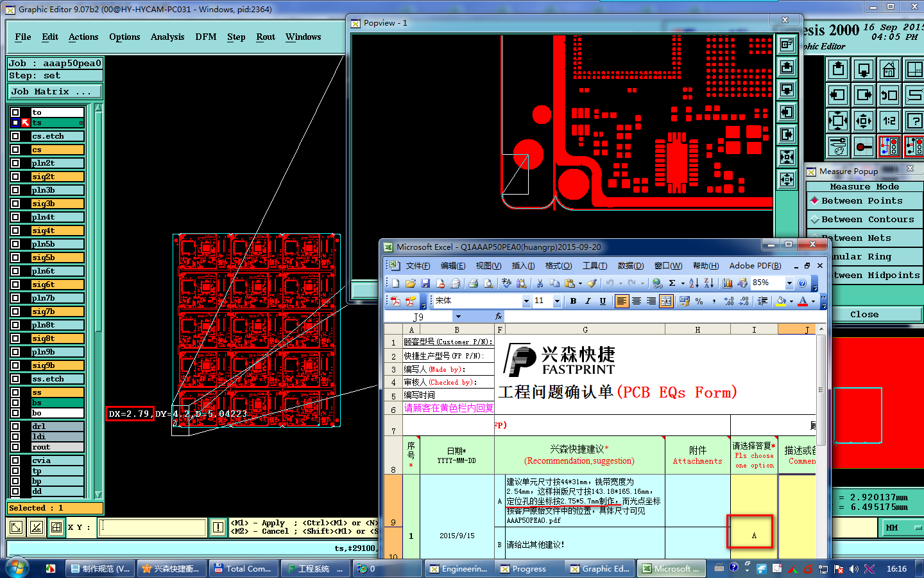Click the AutoSum sigma icon in Excel
This screenshot has width=924, height=578.
click(672, 283)
